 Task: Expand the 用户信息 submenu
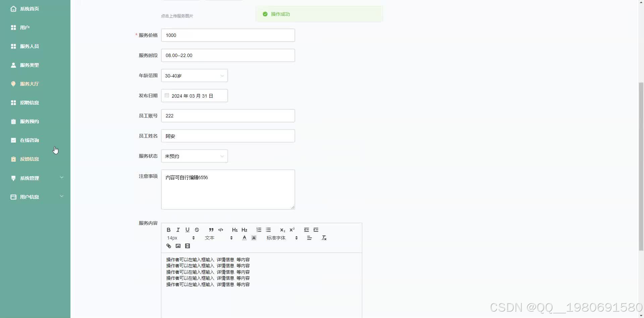pos(35,197)
